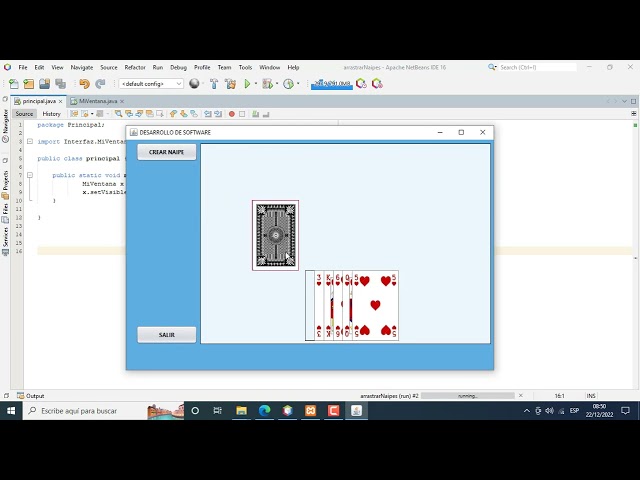The height and width of the screenshot is (480, 640).
Task: Click the taskbar search box
Action: click(104, 411)
